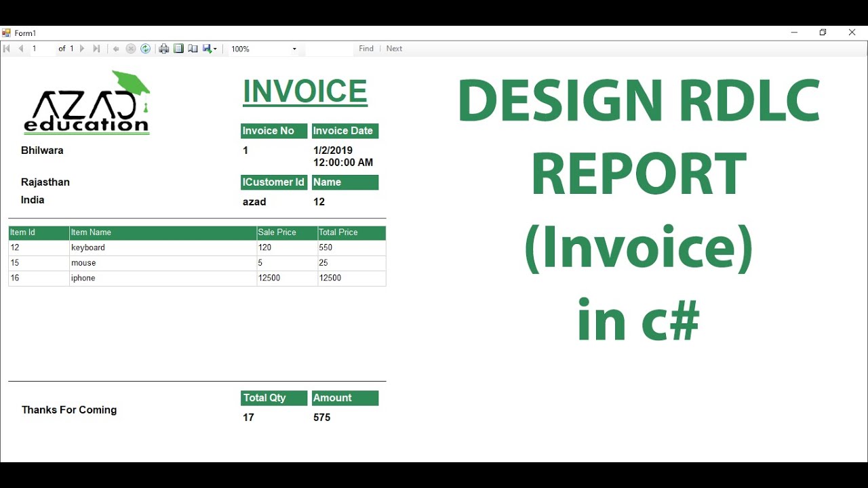Click the Total Qty label
868x488 pixels.
274,398
